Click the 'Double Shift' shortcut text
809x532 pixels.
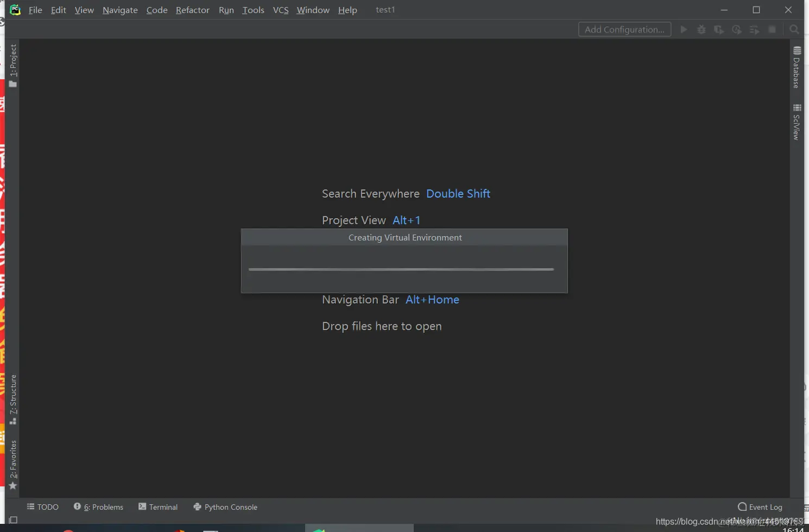pyautogui.click(x=458, y=194)
